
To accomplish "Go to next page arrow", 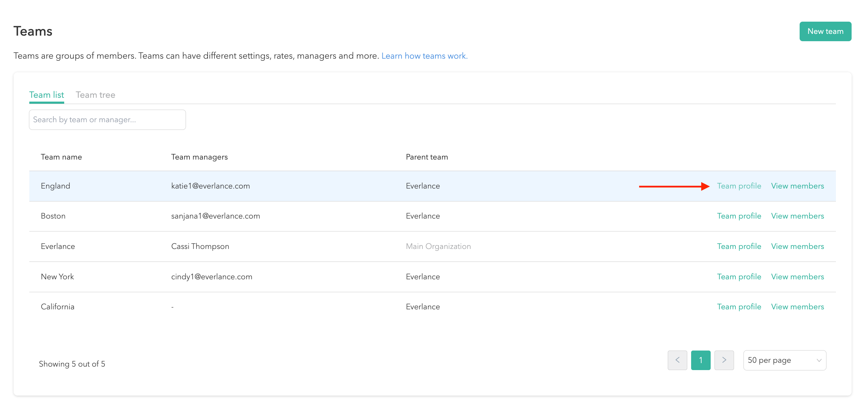I will tap(724, 360).
